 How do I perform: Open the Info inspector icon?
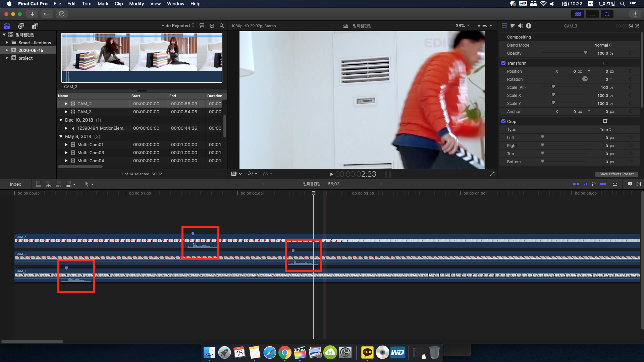coord(529,26)
